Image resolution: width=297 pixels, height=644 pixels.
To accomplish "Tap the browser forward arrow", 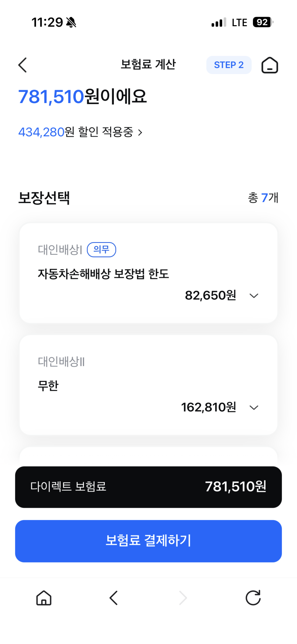I will pyautogui.click(x=183, y=598).
